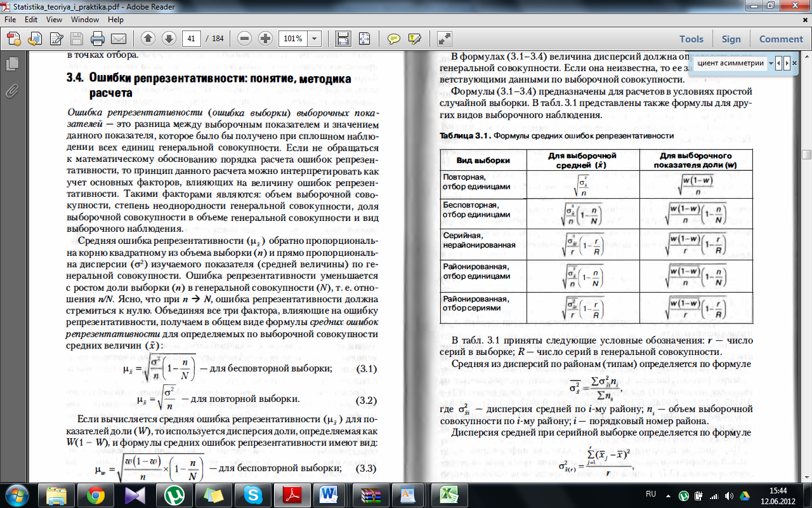
Task: Click the RU language indicator
Action: point(651,493)
